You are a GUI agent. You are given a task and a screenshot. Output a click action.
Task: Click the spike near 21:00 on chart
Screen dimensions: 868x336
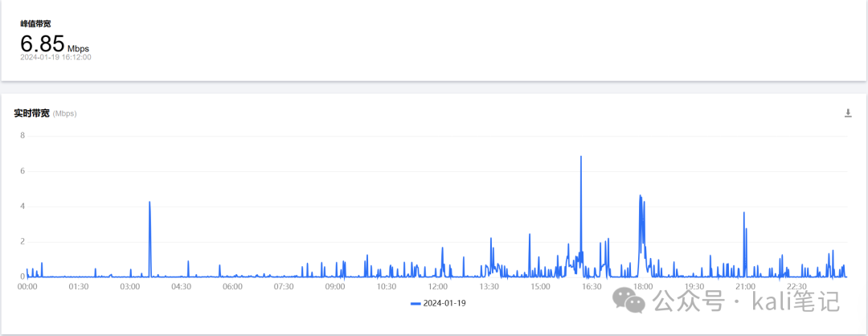tap(744, 213)
